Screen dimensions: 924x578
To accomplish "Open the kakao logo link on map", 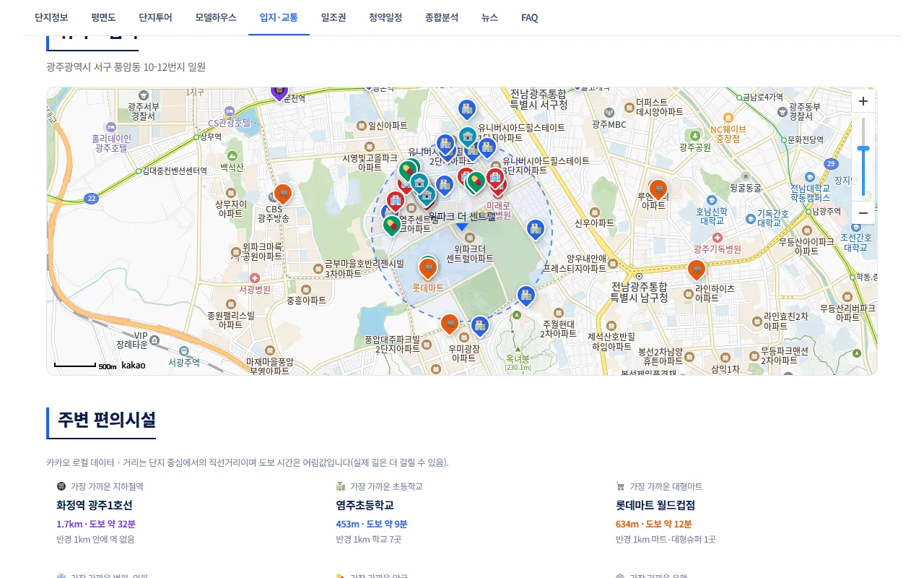I will point(133,366).
